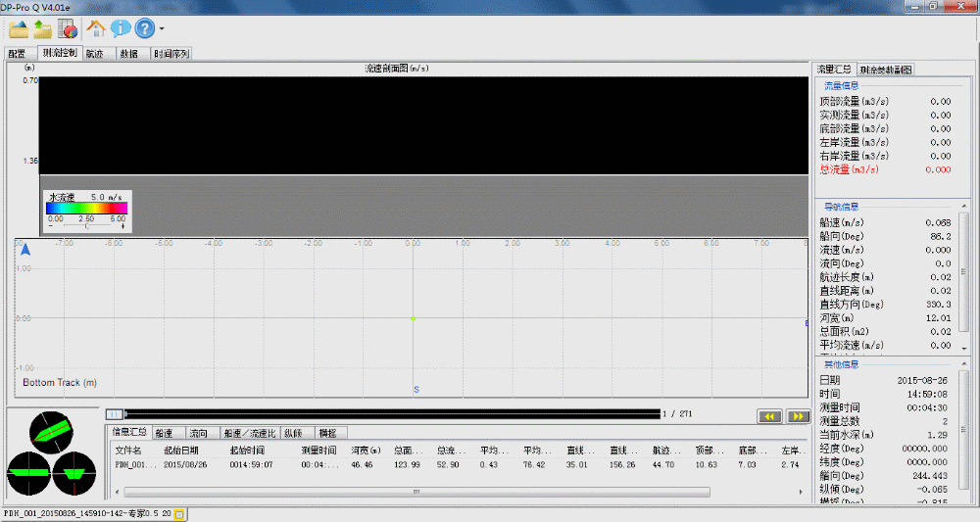The image size is (980, 522).
Task: Click the 起始时间 column header
Action: pyautogui.click(x=247, y=451)
